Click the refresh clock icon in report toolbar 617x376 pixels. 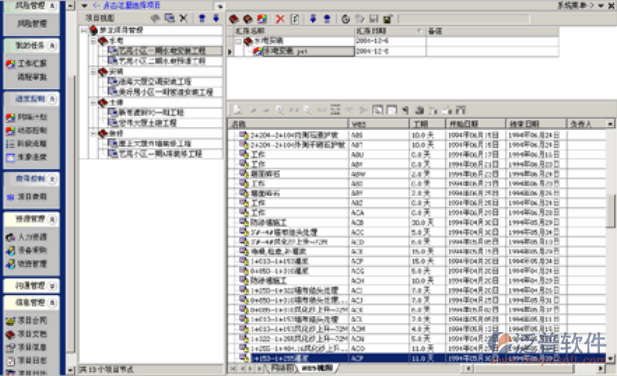345,19
